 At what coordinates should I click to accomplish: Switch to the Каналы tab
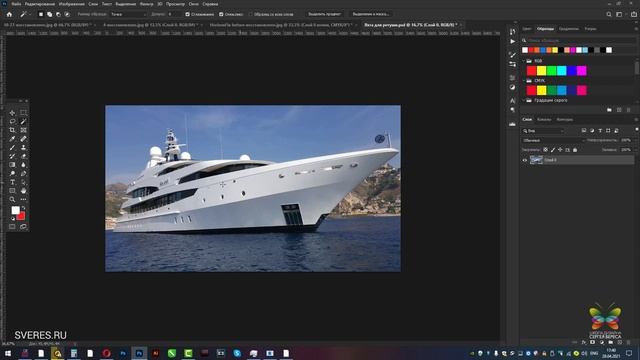[x=544, y=120]
